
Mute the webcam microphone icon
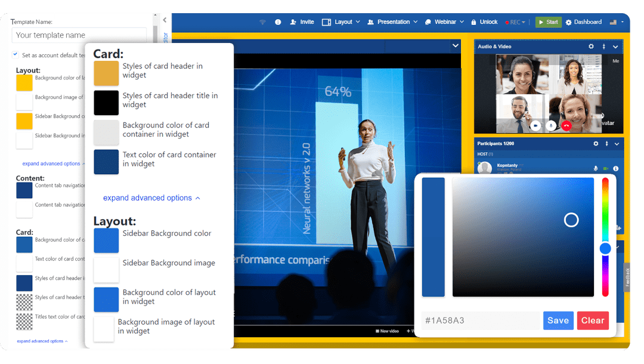(551, 126)
